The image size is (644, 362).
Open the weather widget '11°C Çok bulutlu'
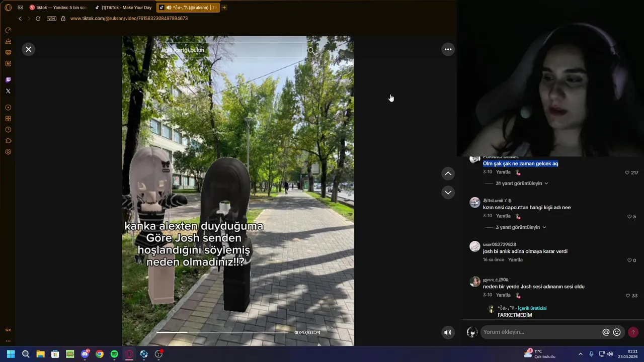[x=539, y=354]
